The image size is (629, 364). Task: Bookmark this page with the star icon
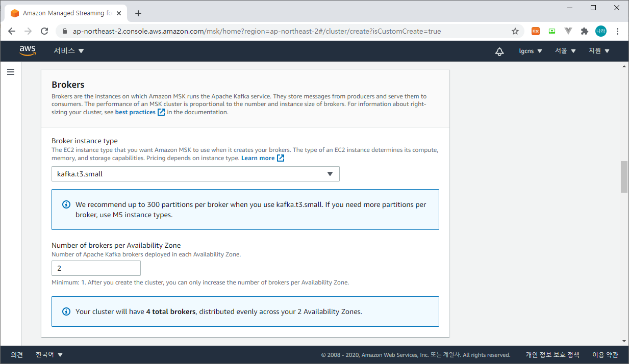[x=515, y=31]
